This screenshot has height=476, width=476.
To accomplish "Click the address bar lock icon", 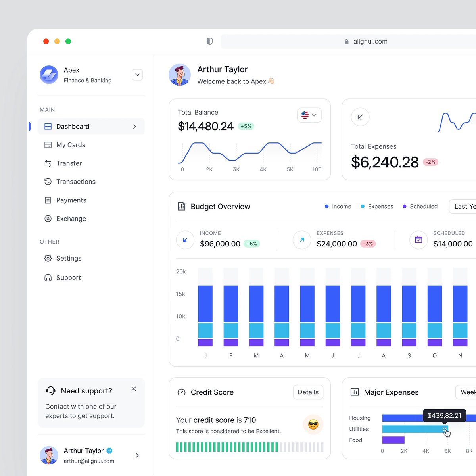I will point(346,42).
